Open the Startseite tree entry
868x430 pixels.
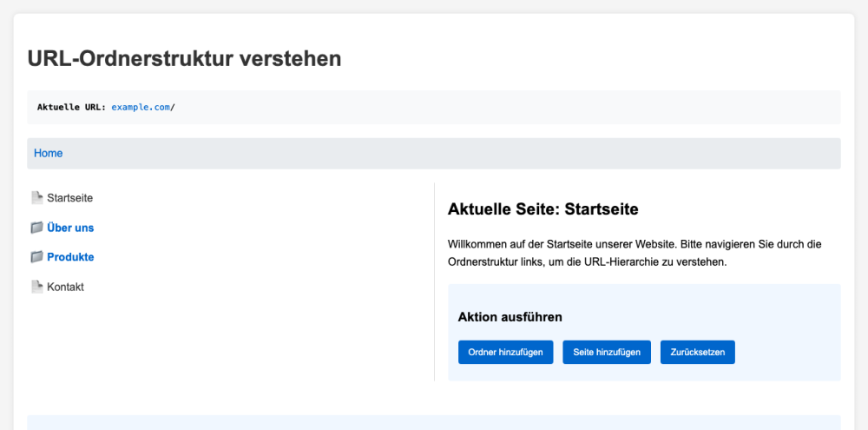[69, 198]
